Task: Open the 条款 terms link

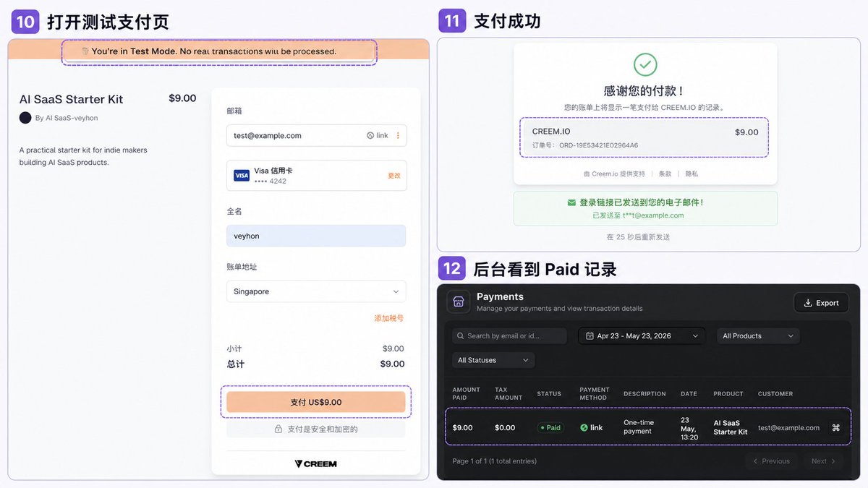Action: (665, 174)
